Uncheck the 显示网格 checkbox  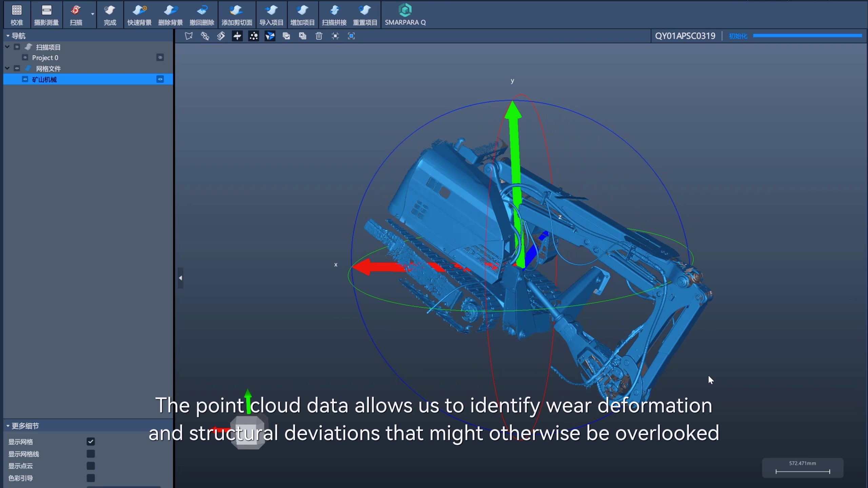(x=91, y=442)
